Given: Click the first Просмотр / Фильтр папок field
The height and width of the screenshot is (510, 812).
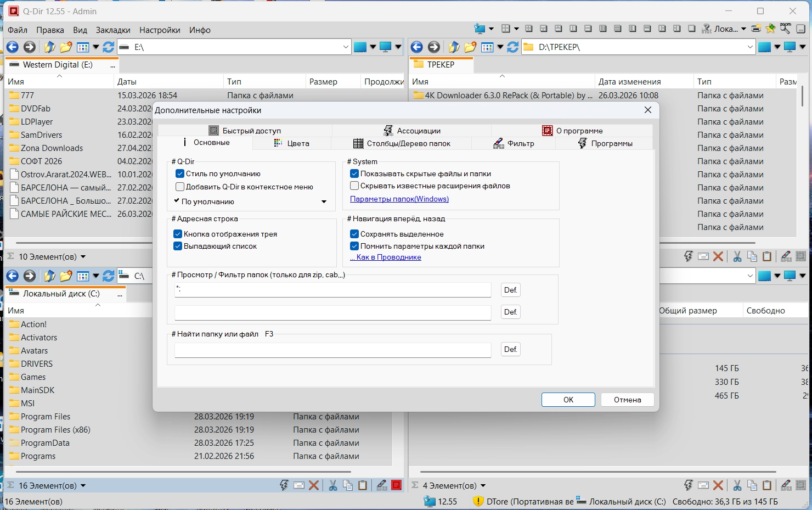Looking at the screenshot, I should click(332, 289).
